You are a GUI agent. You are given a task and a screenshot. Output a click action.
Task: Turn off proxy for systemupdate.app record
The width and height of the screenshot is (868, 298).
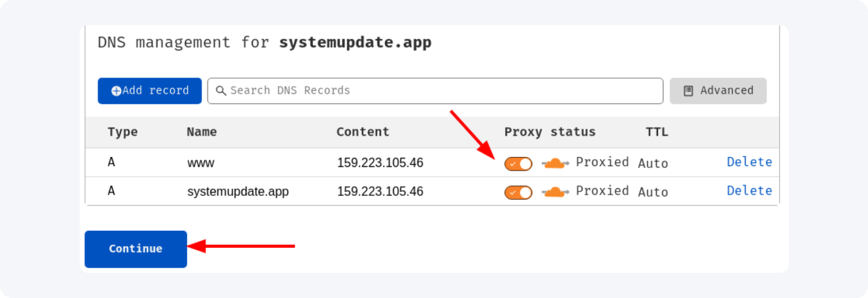(x=518, y=193)
